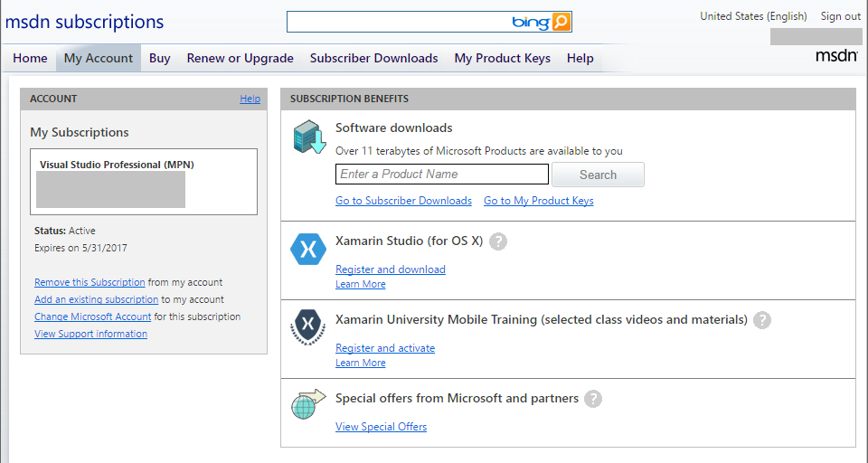Click Learn More under Xamarin Studio
868x463 pixels.
(361, 284)
